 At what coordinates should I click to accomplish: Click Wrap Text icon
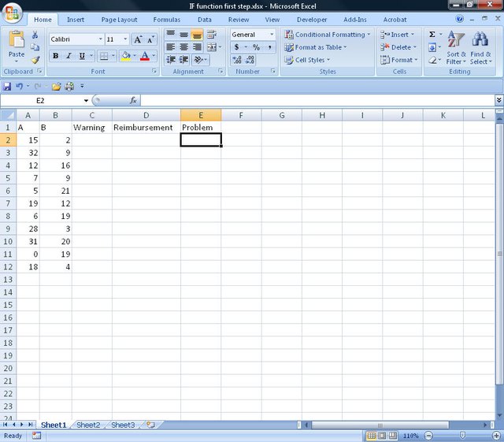(x=212, y=34)
